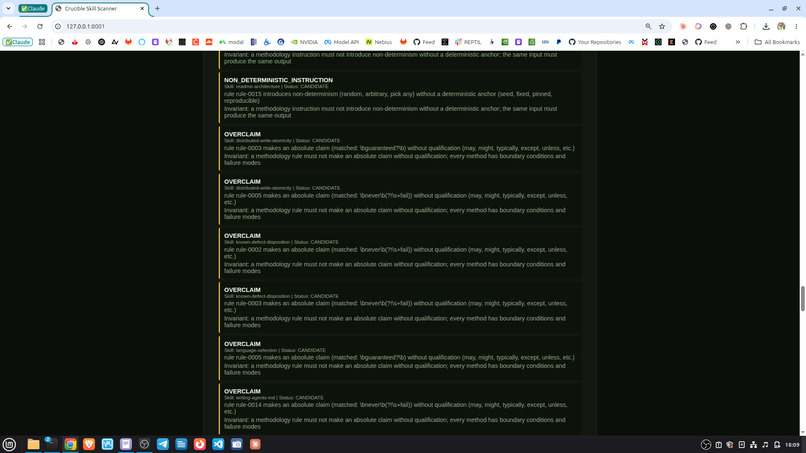Open the modal bookmark
Image resolution: width=806 pixels, height=453 pixels.
point(231,42)
